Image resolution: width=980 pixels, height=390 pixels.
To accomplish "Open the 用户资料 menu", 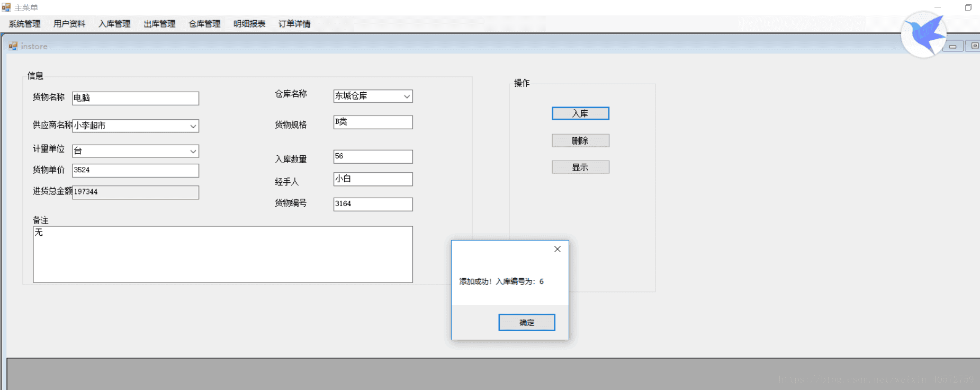I will (x=69, y=24).
